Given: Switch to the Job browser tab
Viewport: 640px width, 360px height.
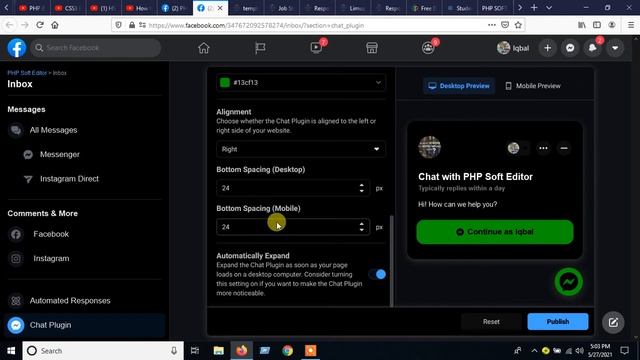Looking at the screenshot, I should point(282,8).
